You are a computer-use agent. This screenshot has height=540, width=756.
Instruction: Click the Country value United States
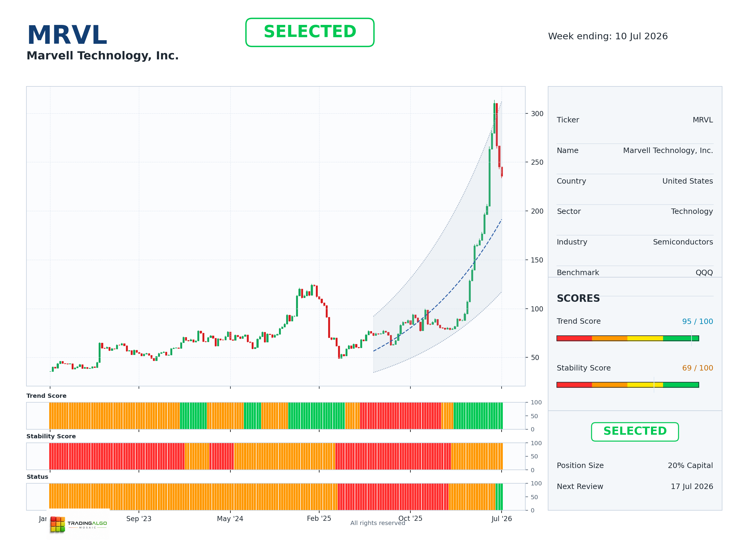click(688, 181)
